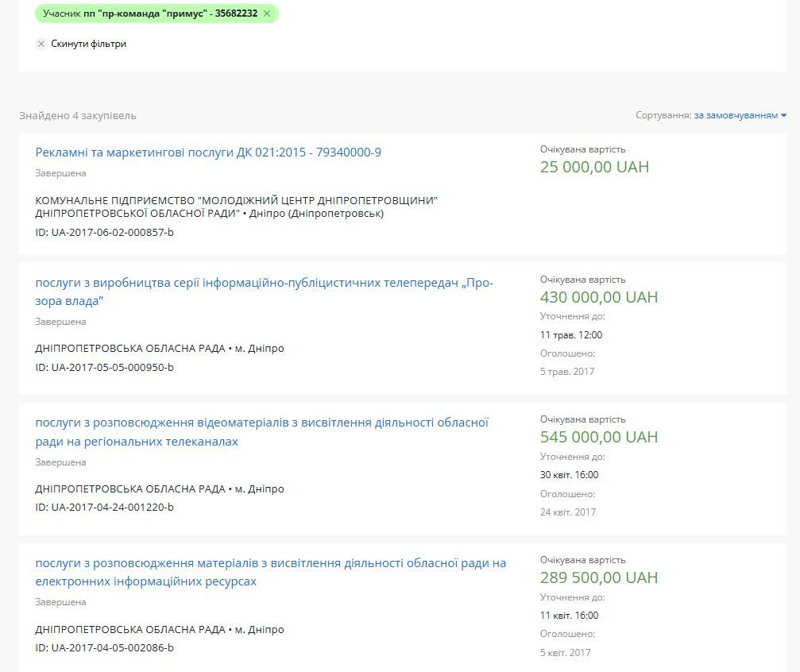Viewport: 800px width, 672px height.
Task: Click tender ID UA-2017-04-05-002086-b
Action: tap(104, 647)
